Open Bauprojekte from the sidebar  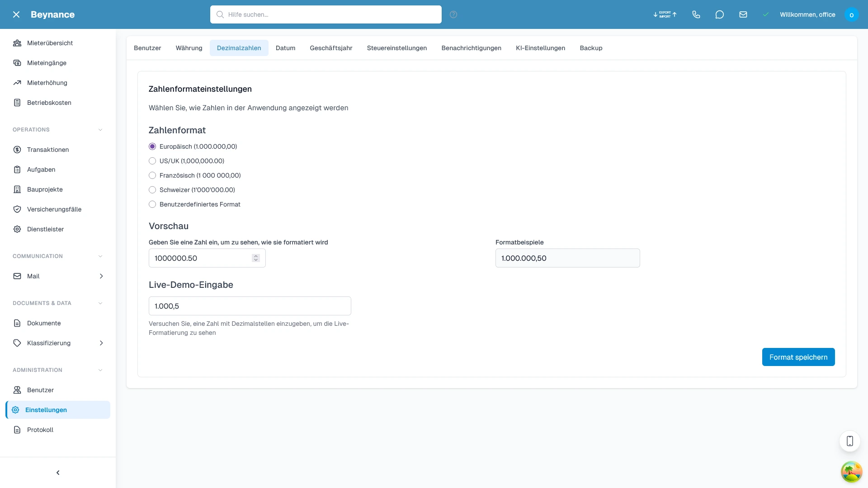pos(45,189)
